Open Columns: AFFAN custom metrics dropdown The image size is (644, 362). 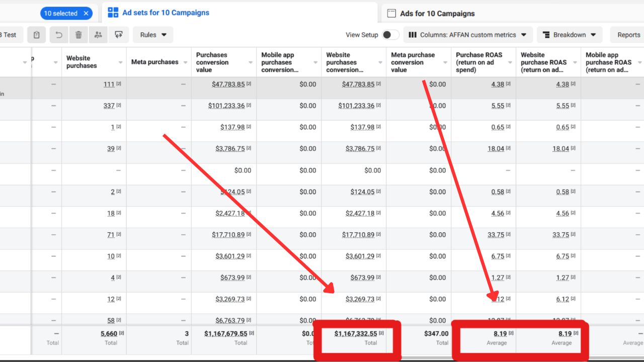(x=467, y=35)
